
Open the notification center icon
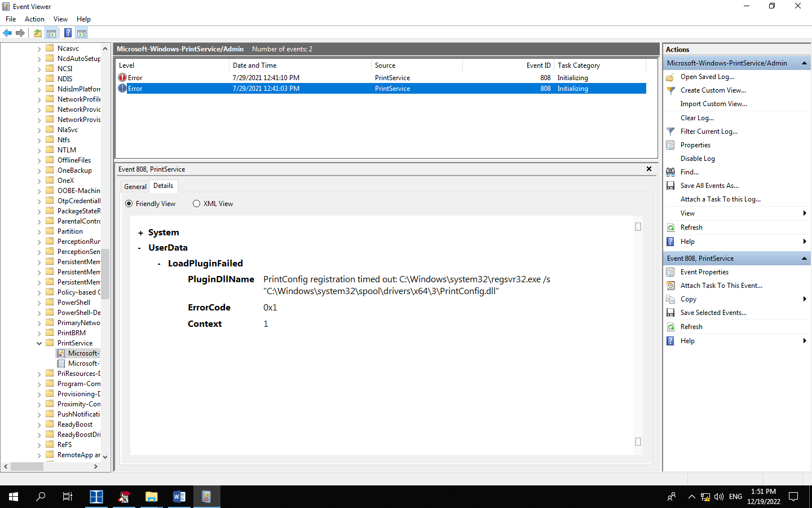click(x=793, y=497)
